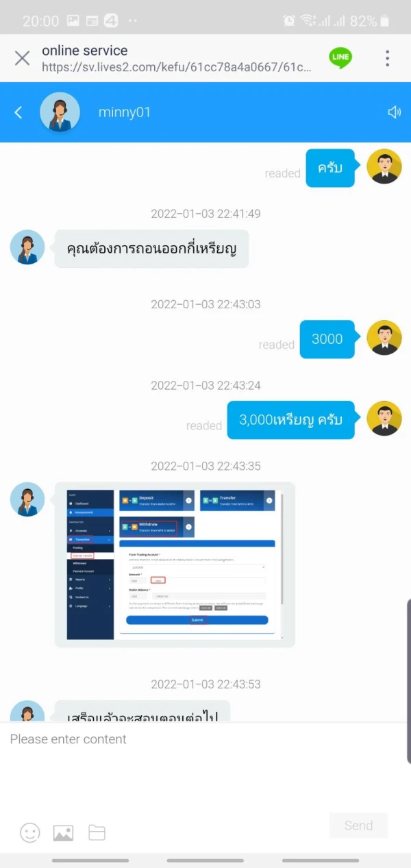Tap the side scrollbar handle
The height and width of the screenshot is (868, 411).
(x=409, y=682)
